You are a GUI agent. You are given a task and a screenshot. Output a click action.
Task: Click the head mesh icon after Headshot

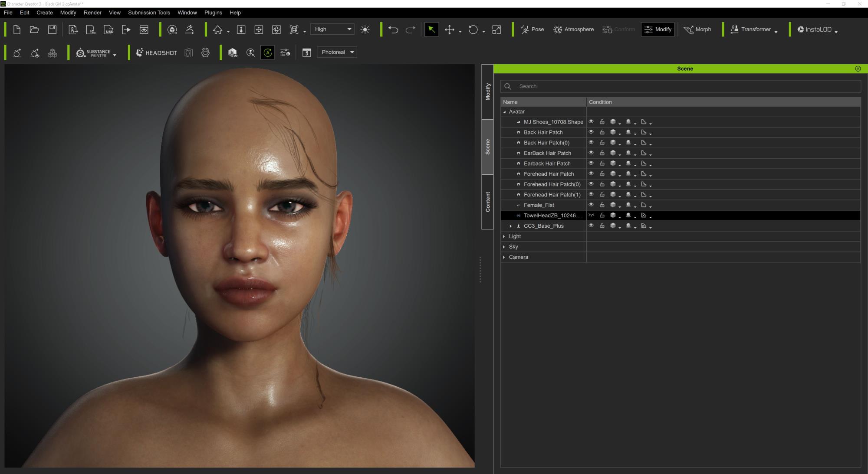pos(205,52)
